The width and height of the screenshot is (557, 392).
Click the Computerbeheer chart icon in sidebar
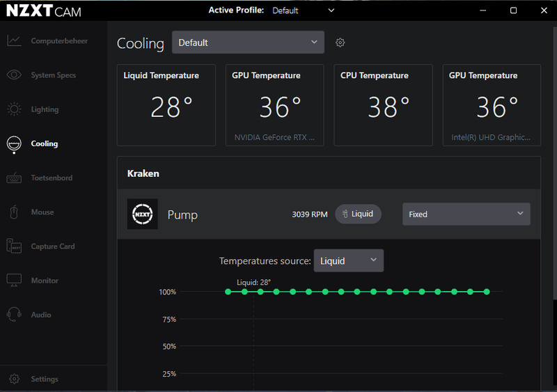(14, 40)
